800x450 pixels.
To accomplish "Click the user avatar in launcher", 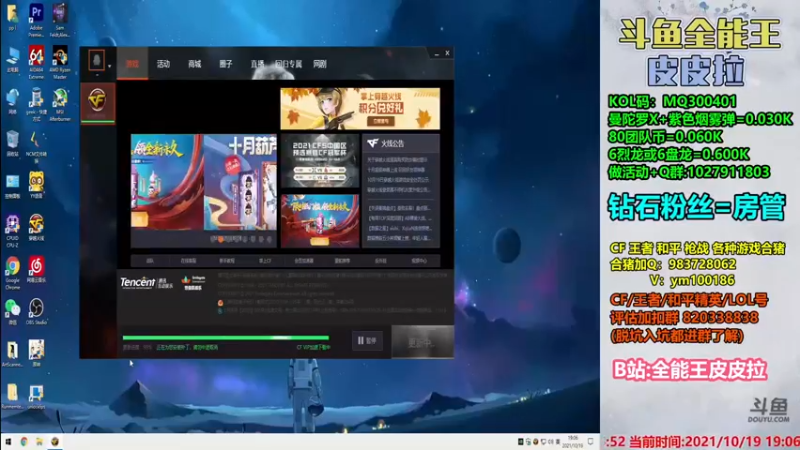I will pos(96,60).
